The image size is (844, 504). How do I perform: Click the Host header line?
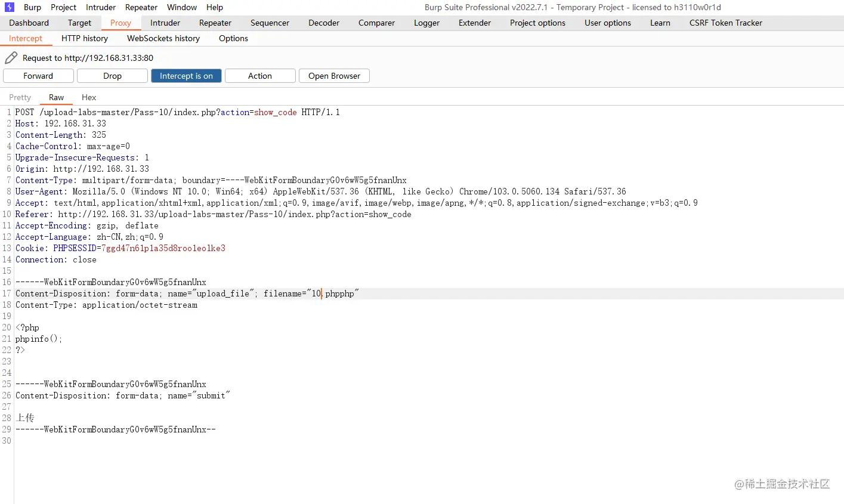61,123
